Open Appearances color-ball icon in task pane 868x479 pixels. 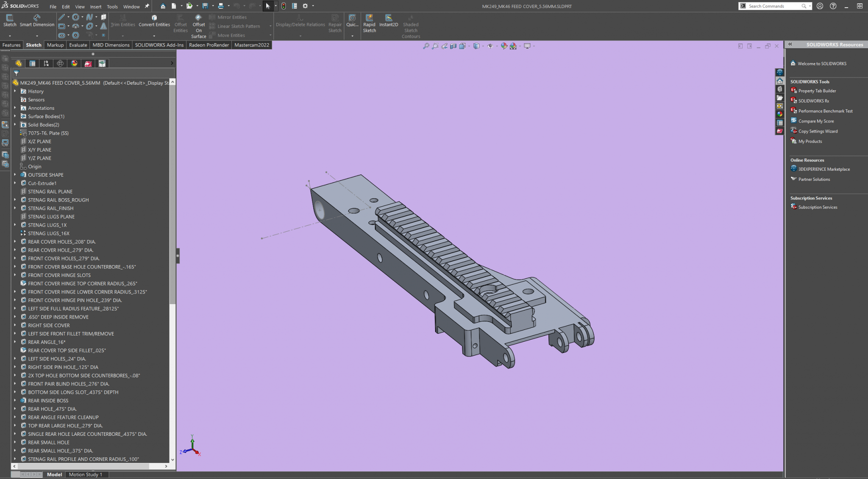(779, 114)
